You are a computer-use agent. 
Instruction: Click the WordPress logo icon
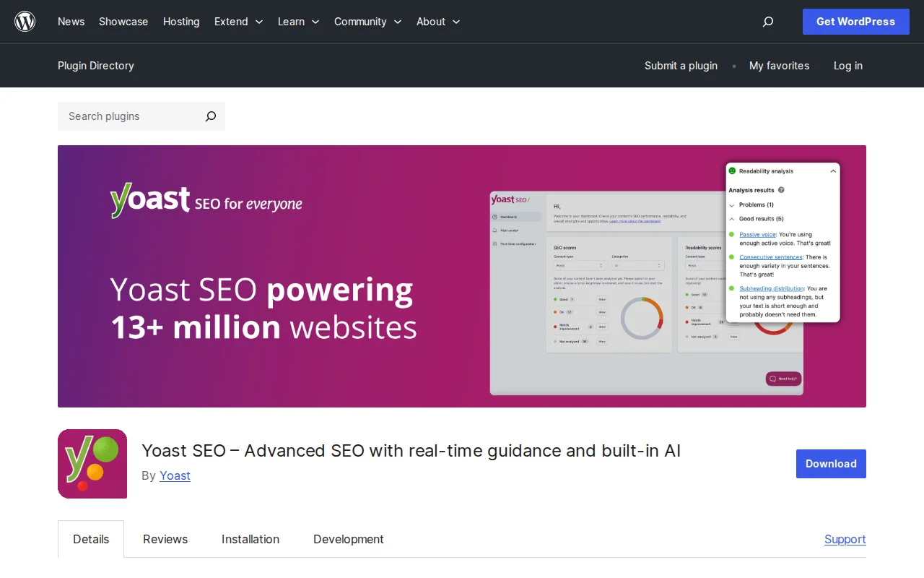(x=25, y=21)
